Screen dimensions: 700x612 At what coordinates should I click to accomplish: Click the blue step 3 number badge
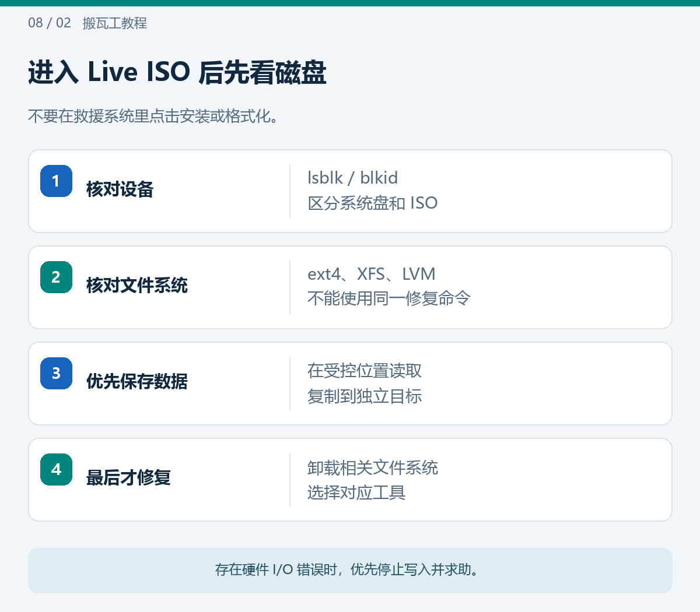click(56, 373)
